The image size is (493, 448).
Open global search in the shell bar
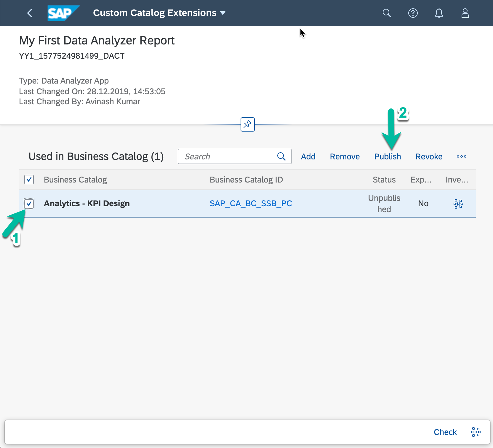pyautogui.click(x=387, y=13)
